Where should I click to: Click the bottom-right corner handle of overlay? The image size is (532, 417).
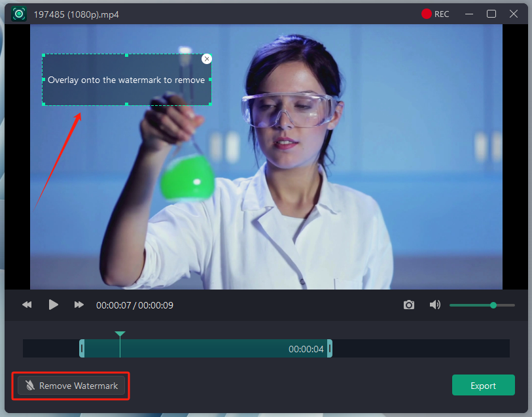210,104
